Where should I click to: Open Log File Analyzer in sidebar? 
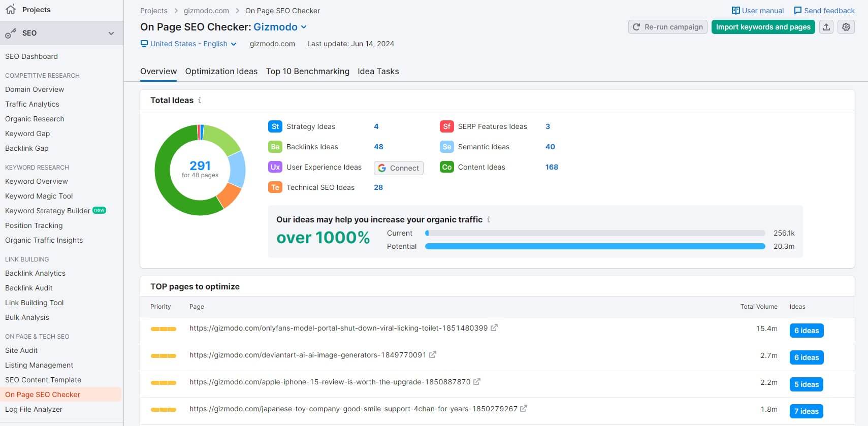click(x=34, y=409)
